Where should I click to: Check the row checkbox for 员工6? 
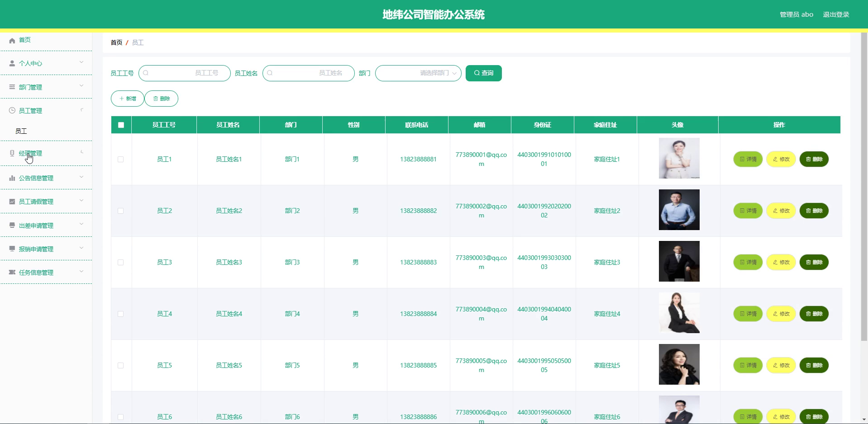120,417
